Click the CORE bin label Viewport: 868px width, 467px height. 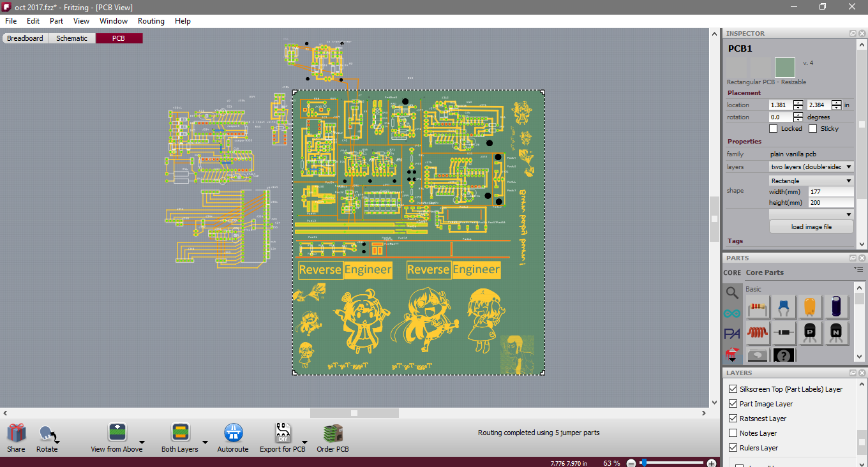coord(732,272)
